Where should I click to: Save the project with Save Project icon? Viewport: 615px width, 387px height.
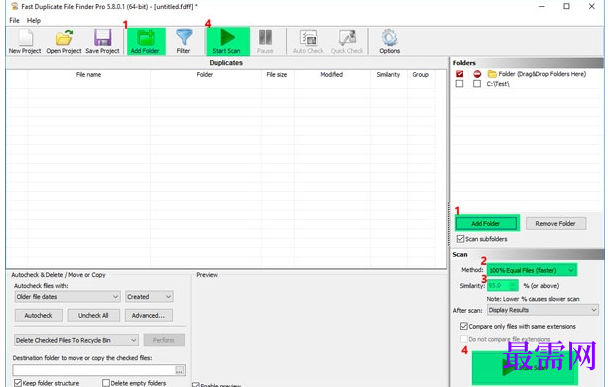coord(102,42)
